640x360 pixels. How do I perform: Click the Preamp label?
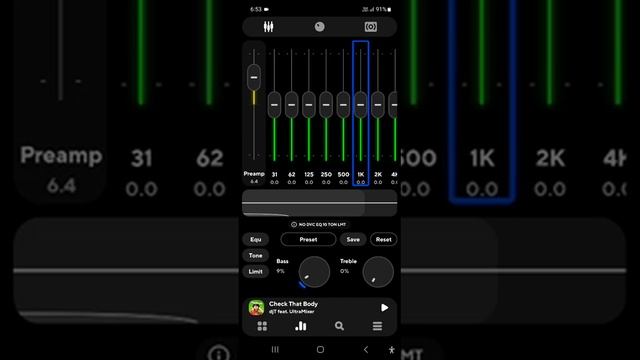point(254,173)
